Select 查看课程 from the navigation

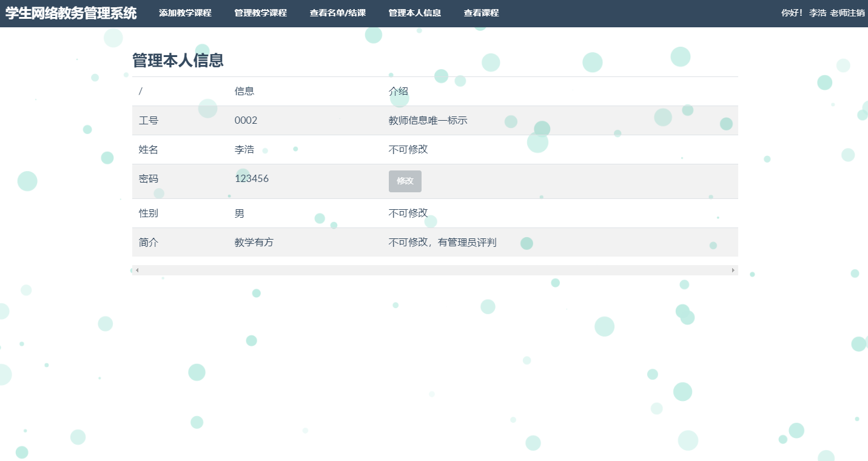[480, 12]
